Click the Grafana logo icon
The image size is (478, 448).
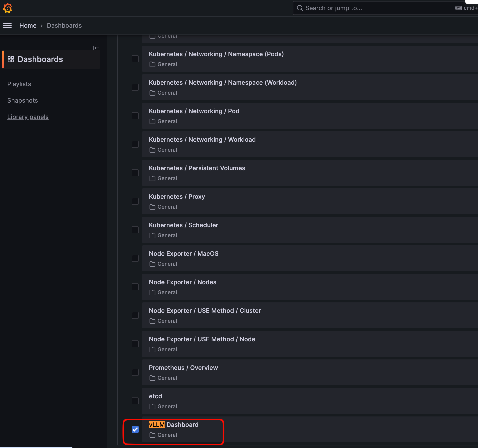coord(8,8)
